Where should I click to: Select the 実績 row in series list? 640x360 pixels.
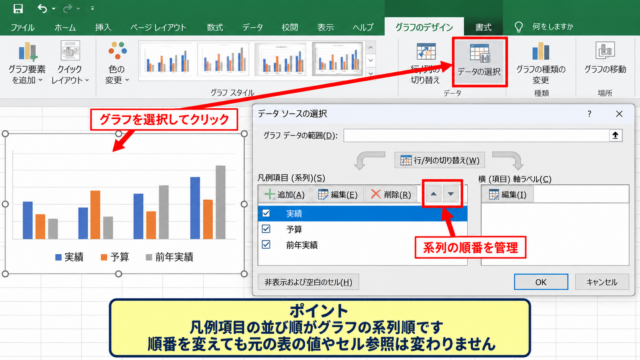(363, 213)
